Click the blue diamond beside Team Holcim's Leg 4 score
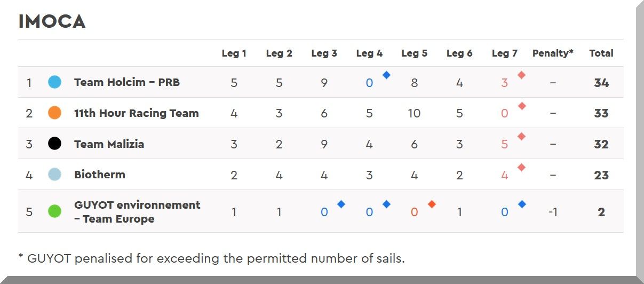Screen dimensions: 644x284 pos(386,75)
